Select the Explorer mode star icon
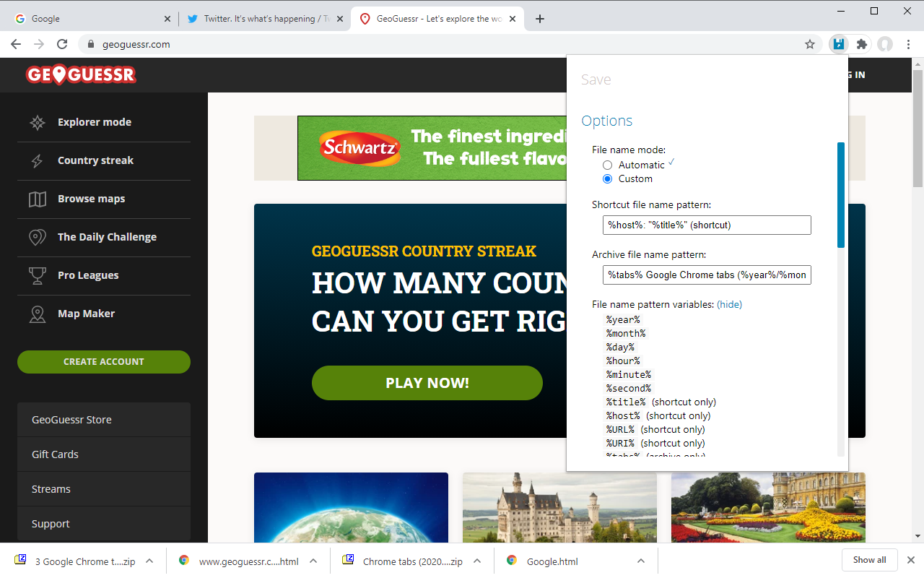 (x=36, y=122)
